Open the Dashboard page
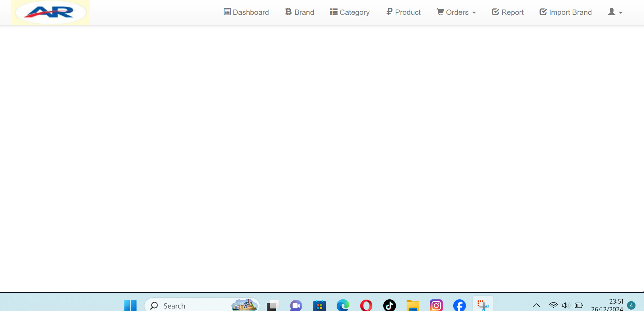 [x=246, y=12]
